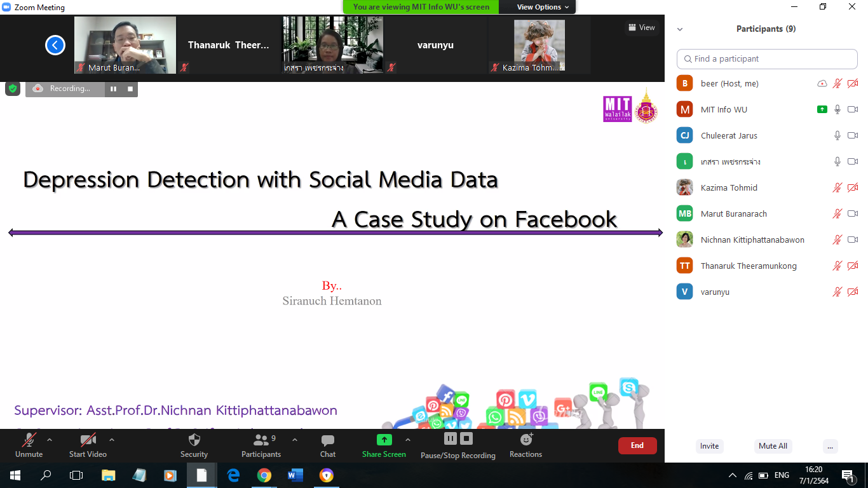The image size is (868, 488).
Task: Open the Chat panel
Action: pos(328,440)
